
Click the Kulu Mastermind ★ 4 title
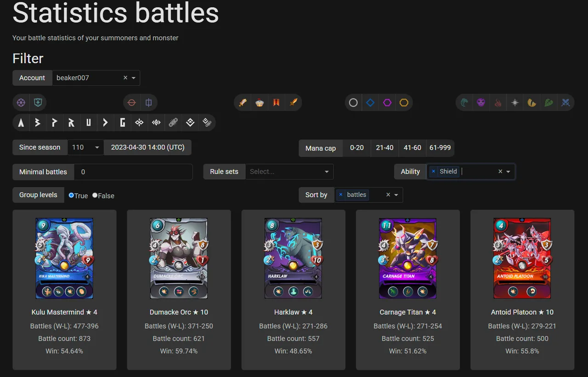(64, 312)
